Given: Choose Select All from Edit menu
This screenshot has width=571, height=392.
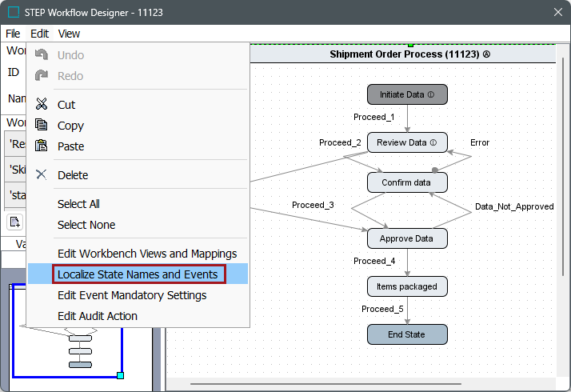Looking at the screenshot, I should tap(78, 204).
